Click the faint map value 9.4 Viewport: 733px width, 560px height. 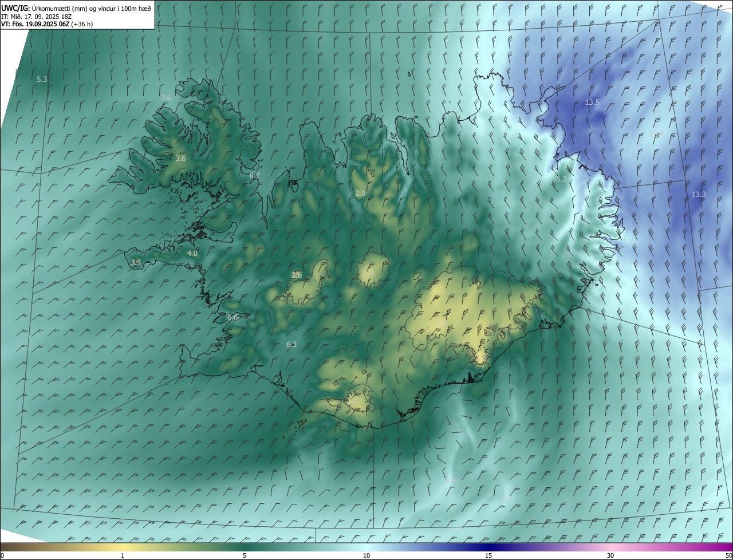[x=450, y=480]
